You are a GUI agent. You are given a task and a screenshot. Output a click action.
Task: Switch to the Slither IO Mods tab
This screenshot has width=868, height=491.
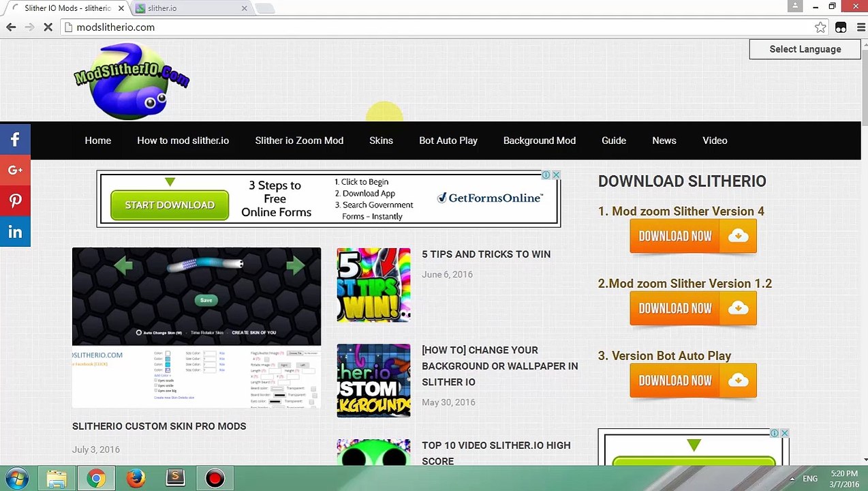(67, 8)
